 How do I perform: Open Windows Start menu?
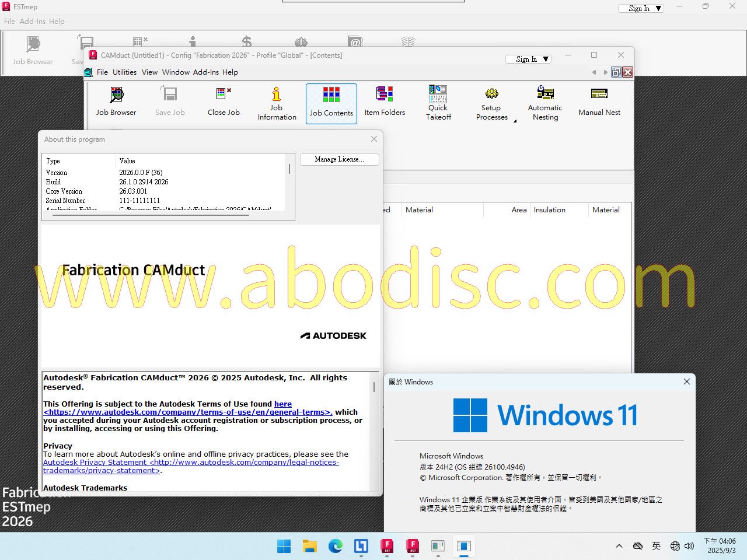(284, 546)
